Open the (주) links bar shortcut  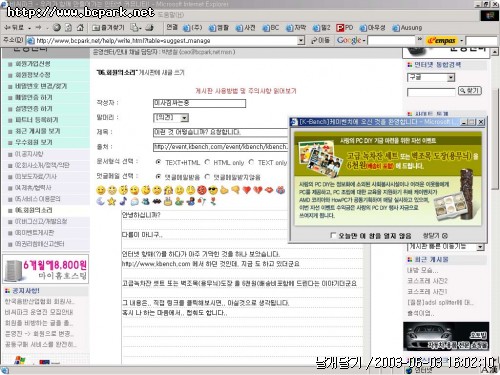pos(193,28)
